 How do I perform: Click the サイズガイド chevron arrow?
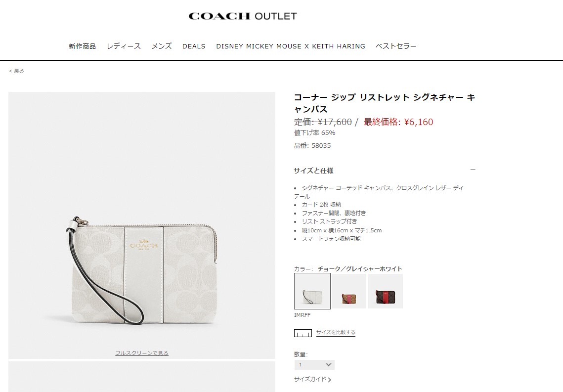pos(330,380)
